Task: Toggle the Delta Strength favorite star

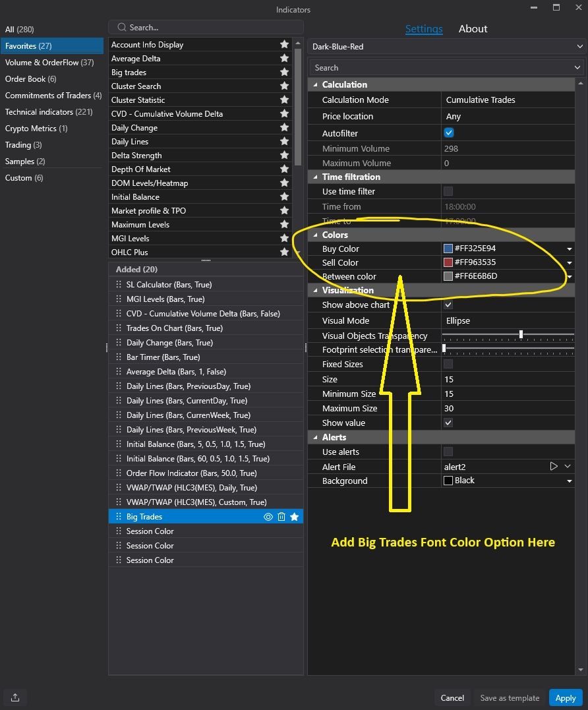Action: pyautogui.click(x=284, y=156)
